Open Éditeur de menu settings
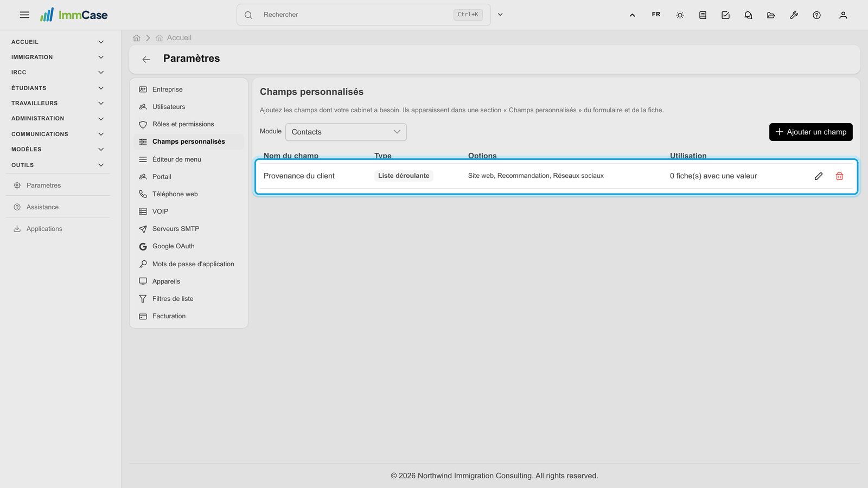 click(189, 159)
